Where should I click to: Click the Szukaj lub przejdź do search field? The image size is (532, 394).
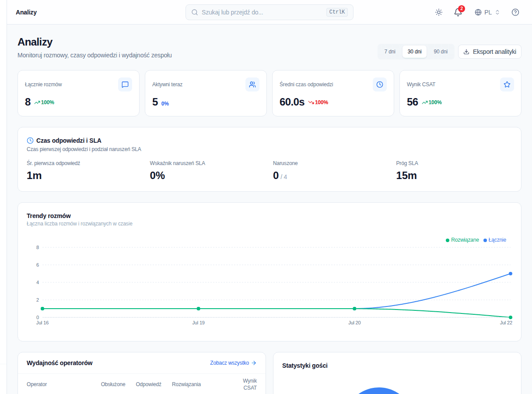[269, 12]
